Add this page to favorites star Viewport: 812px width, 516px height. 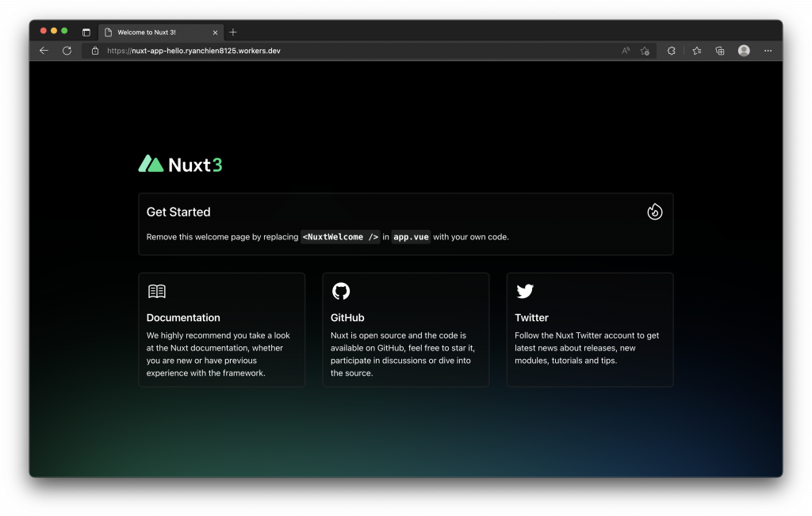[x=645, y=51]
